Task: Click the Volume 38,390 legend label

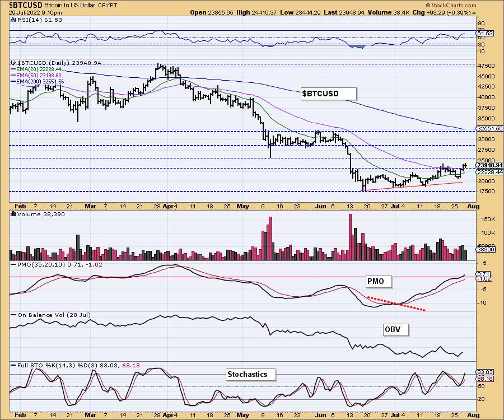Action: coord(41,214)
